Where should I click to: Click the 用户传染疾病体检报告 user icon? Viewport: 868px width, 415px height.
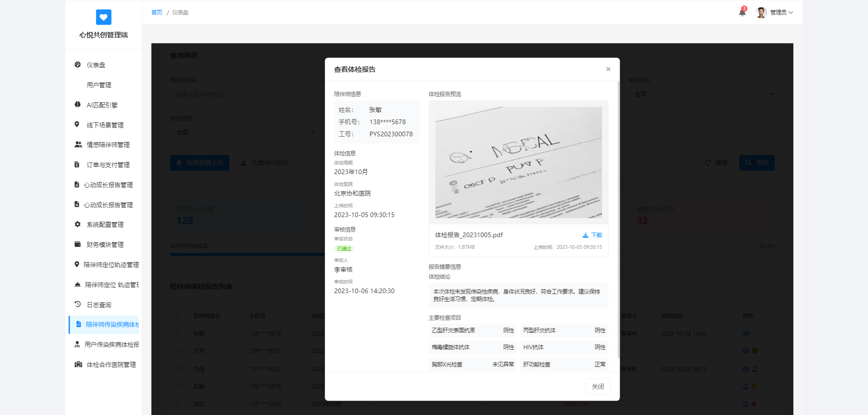(x=77, y=345)
